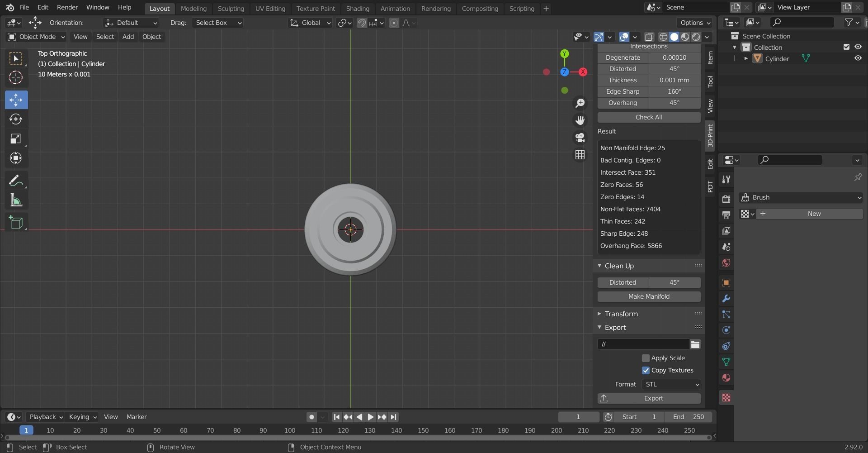Screen dimensions: 868x453
Task: Open the Physics properties tab
Action: point(726,330)
